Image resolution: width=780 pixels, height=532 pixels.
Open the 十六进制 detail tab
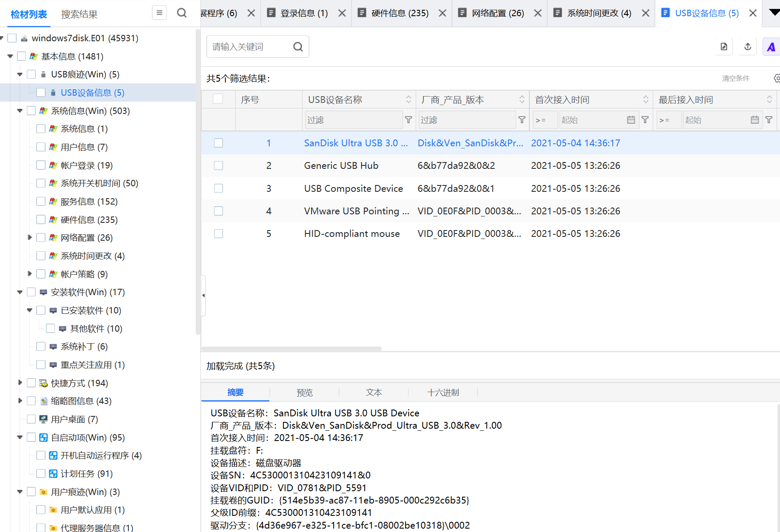point(443,393)
